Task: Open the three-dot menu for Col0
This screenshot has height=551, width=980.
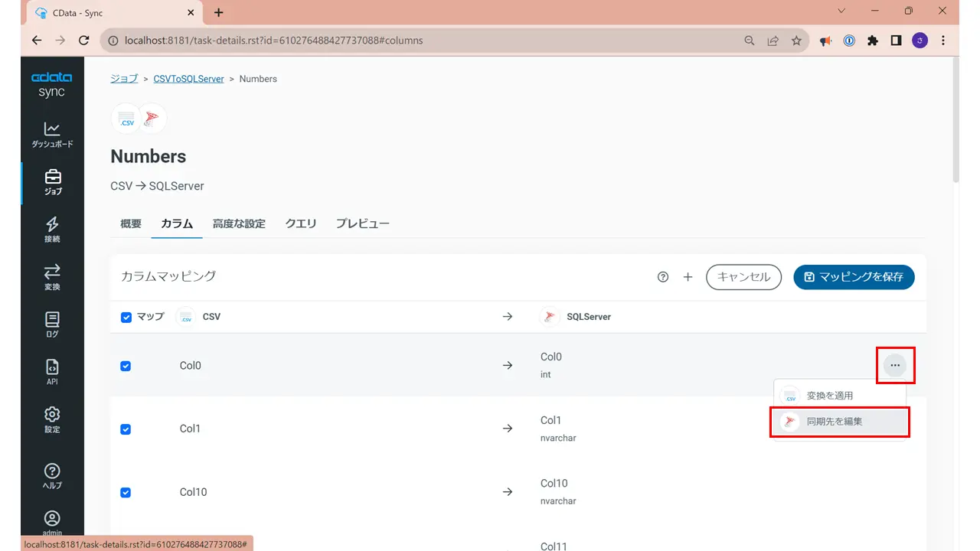Action: click(895, 366)
